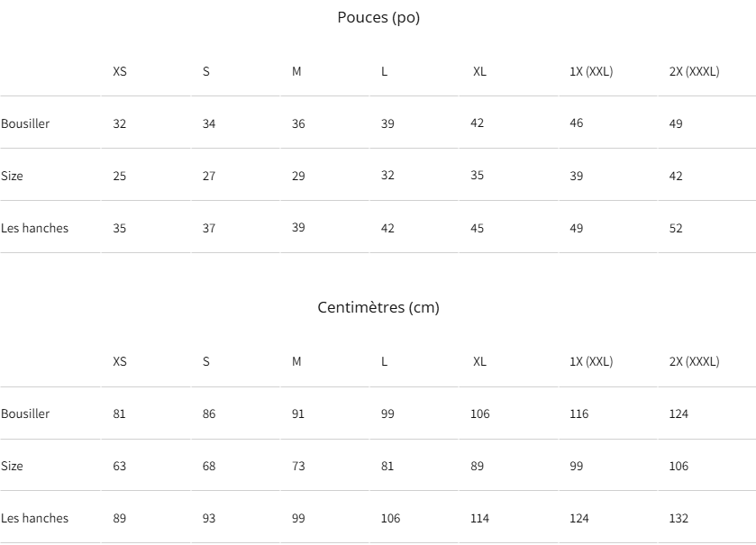Click the "Pouces (po)" table heading
The width and height of the screenshot is (756, 545).
(378, 17)
